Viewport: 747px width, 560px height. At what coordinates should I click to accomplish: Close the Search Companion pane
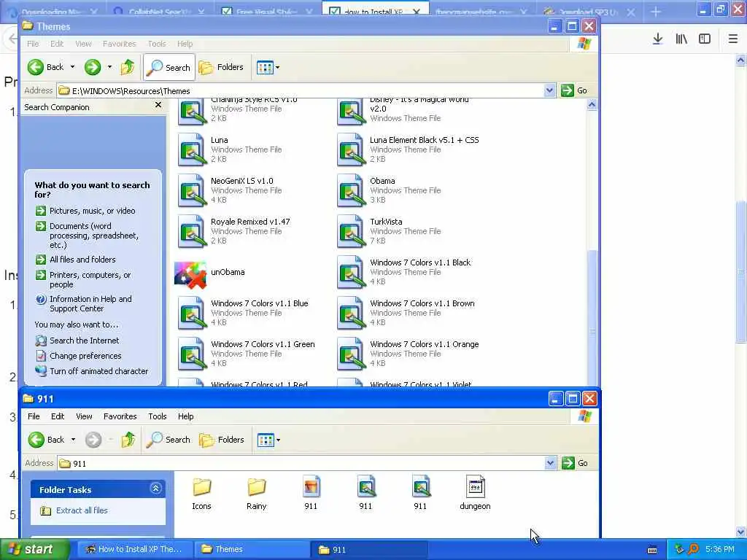(158, 105)
